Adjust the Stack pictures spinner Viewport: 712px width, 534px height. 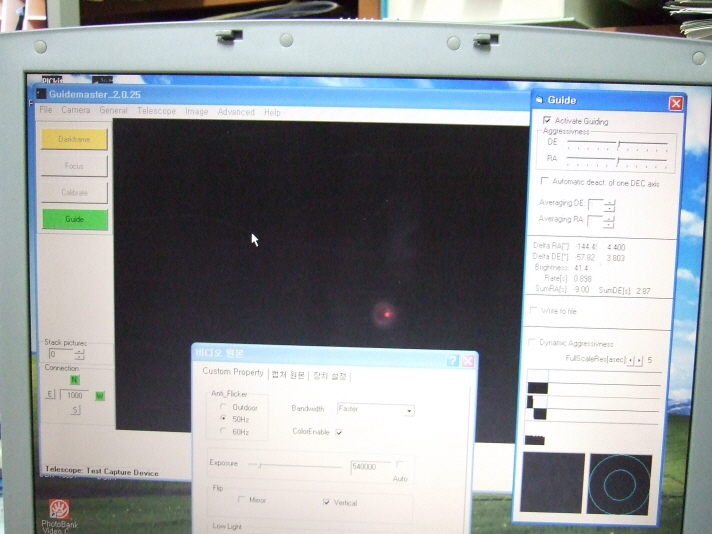[79, 354]
